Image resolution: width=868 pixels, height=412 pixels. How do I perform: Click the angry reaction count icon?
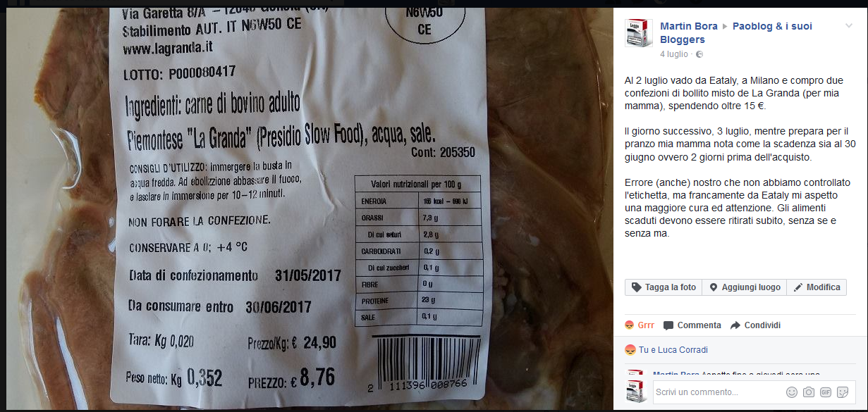(629, 350)
